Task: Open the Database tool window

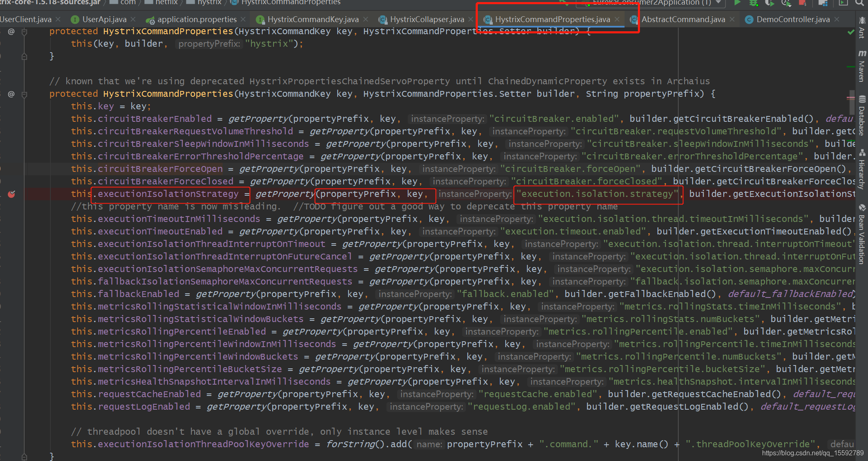Action: click(x=862, y=116)
